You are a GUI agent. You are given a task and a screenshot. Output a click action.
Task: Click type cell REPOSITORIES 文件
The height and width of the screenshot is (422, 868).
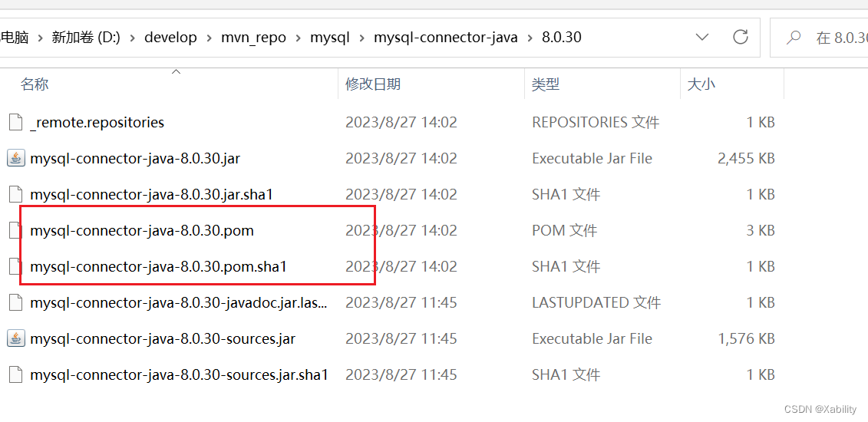coord(596,122)
